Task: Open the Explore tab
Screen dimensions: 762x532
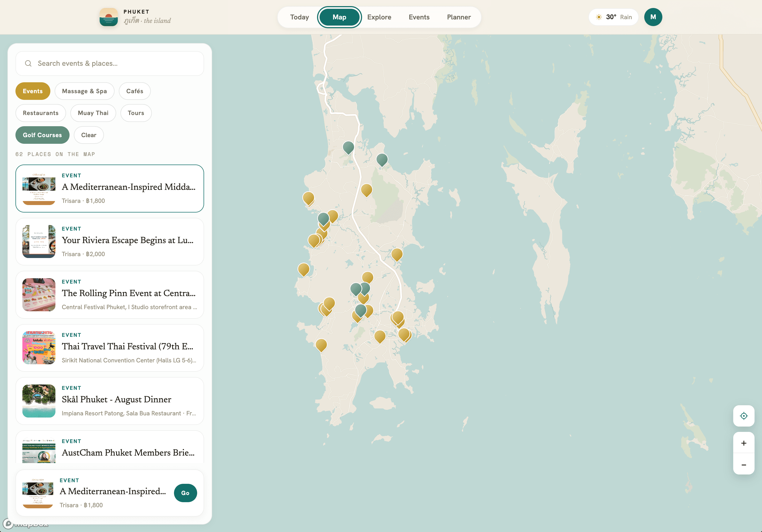Action: (379, 17)
